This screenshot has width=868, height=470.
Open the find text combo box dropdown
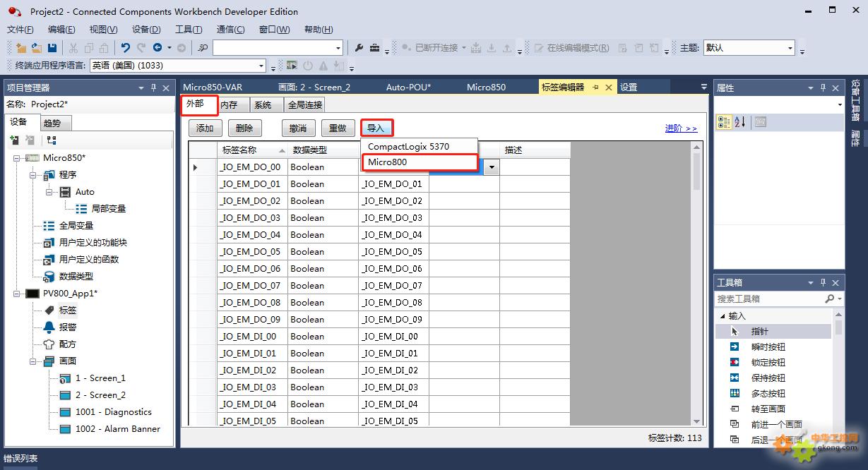[x=338, y=48]
